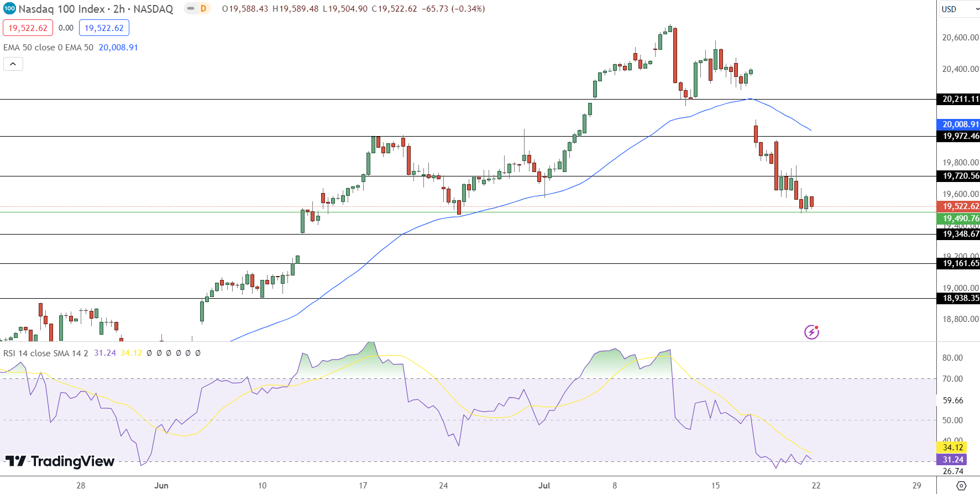
Task: Click the red sell price 19,522.62 button
Action: (x=28, y=28)
